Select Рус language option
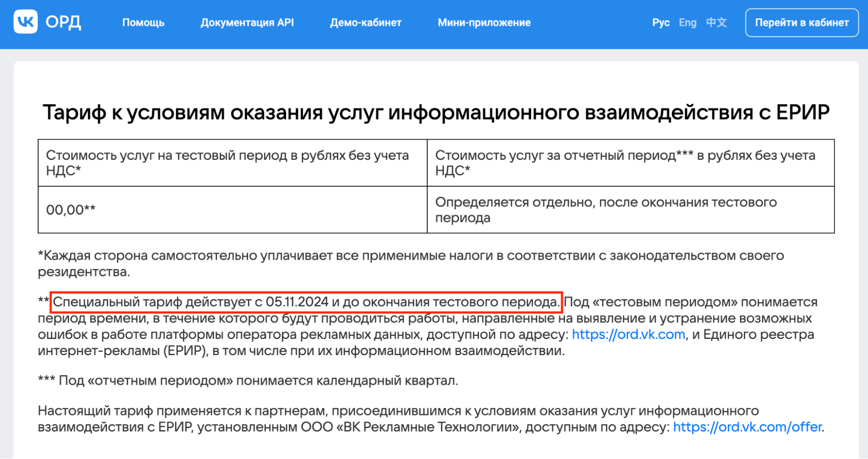This screenshot has height=459, width=868. 660,23
